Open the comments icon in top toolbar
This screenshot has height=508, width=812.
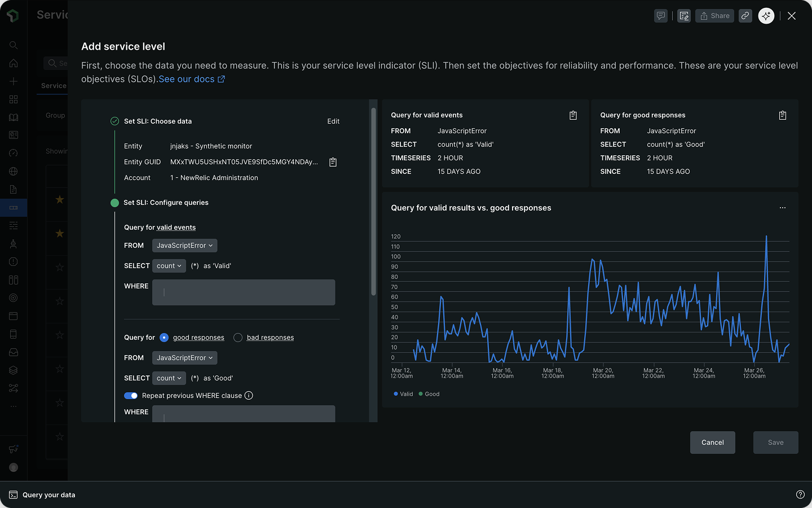pyautogui.click(x=661, y=16)
